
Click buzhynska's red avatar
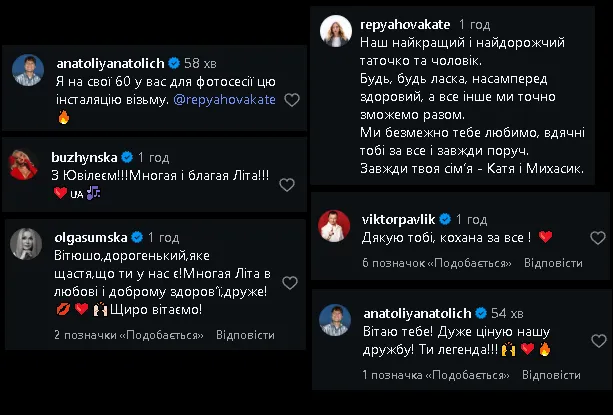25,162
